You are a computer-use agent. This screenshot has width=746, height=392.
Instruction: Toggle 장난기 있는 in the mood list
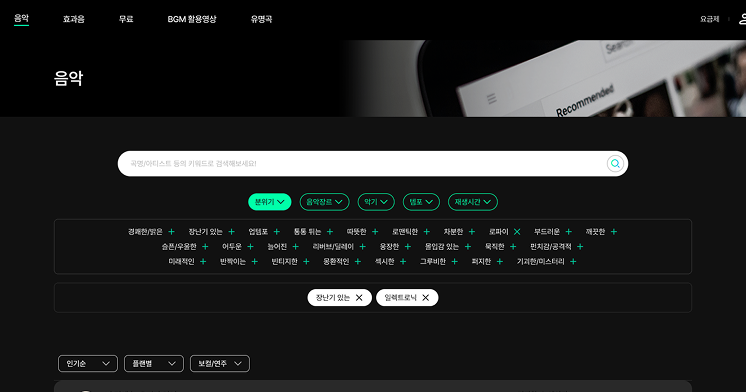tap(231, 232)
